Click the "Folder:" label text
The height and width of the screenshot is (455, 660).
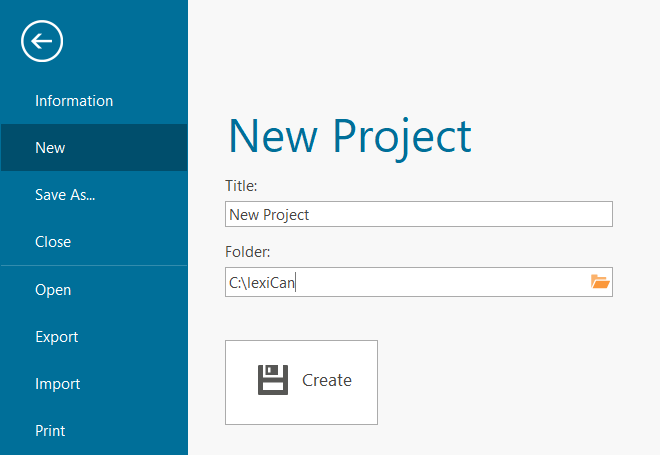point(247,253)
